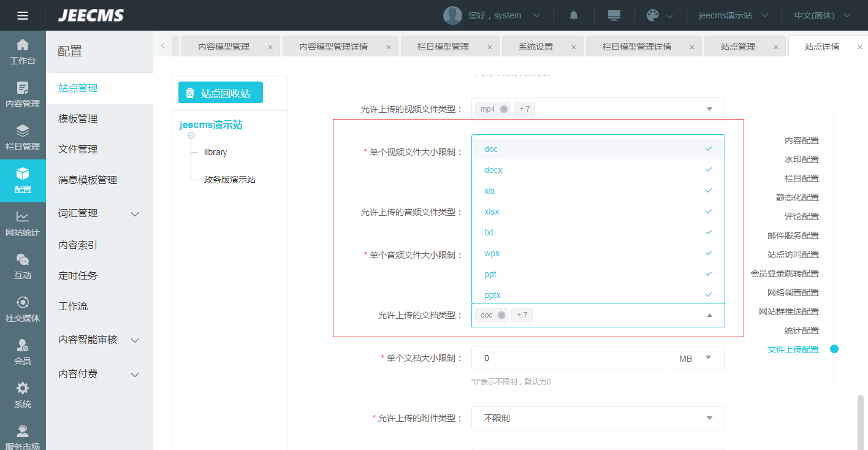Switch to the 系统设置 tab
This screenshot has height=450, width=868.
coord(535,47)
